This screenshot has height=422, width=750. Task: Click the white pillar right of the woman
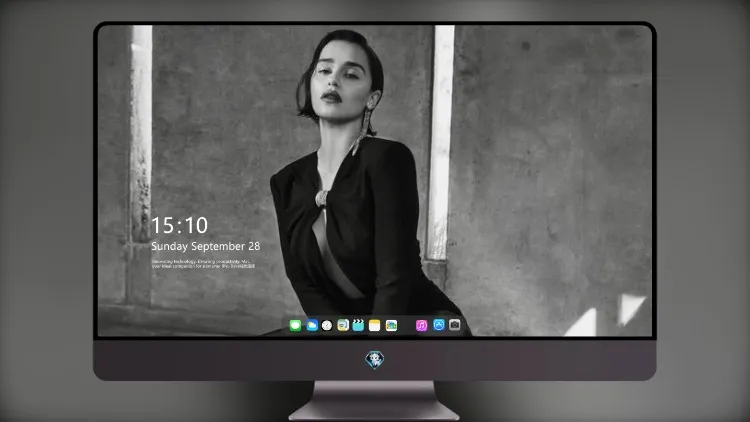pyautogui.click(x=440, y=144)
